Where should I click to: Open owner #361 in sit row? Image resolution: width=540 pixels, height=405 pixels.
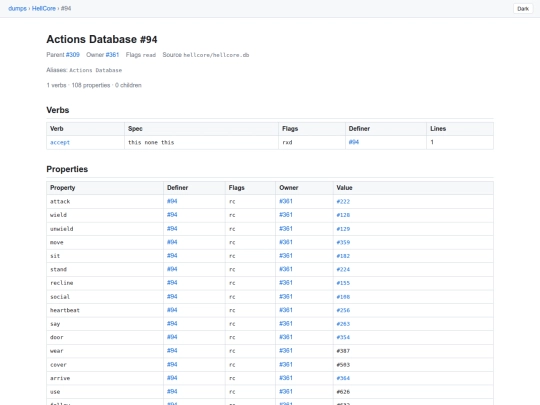286,256
